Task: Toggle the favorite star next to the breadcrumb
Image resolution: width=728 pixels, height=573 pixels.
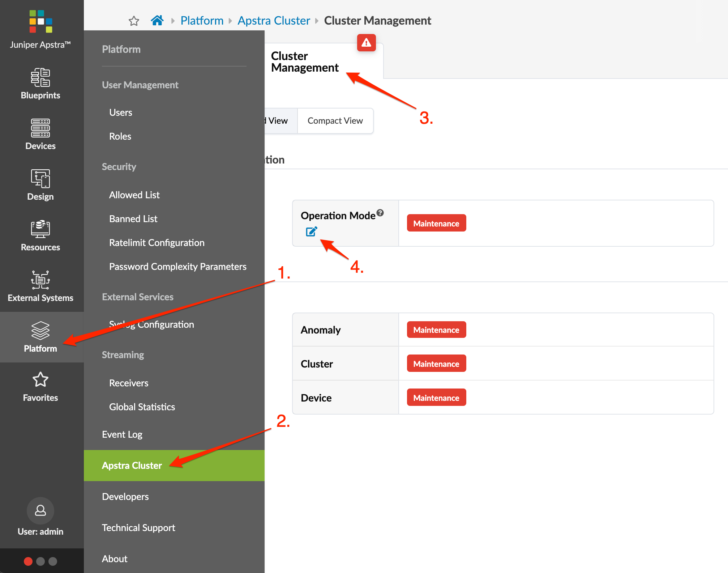Action: tap(134, 21)
